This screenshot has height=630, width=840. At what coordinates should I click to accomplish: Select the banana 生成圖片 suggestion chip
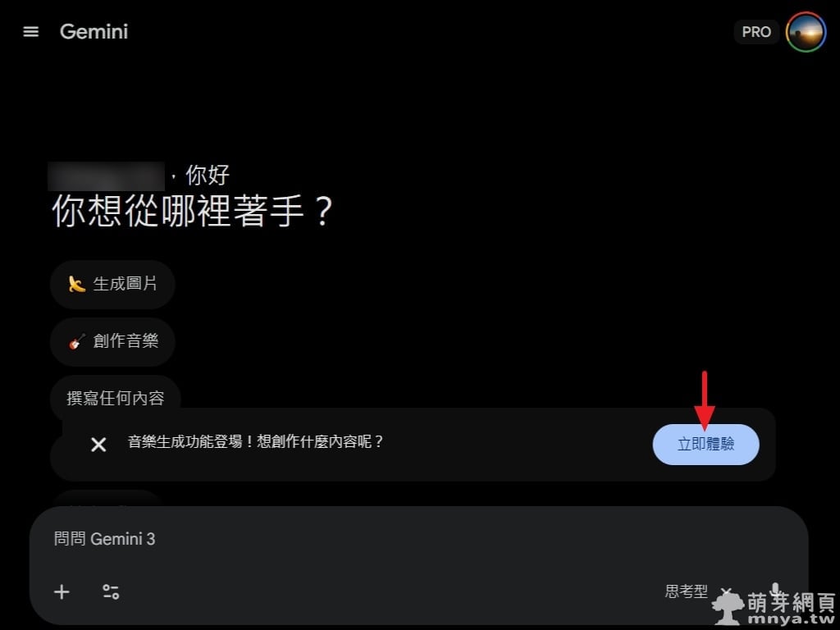point(112,284)
